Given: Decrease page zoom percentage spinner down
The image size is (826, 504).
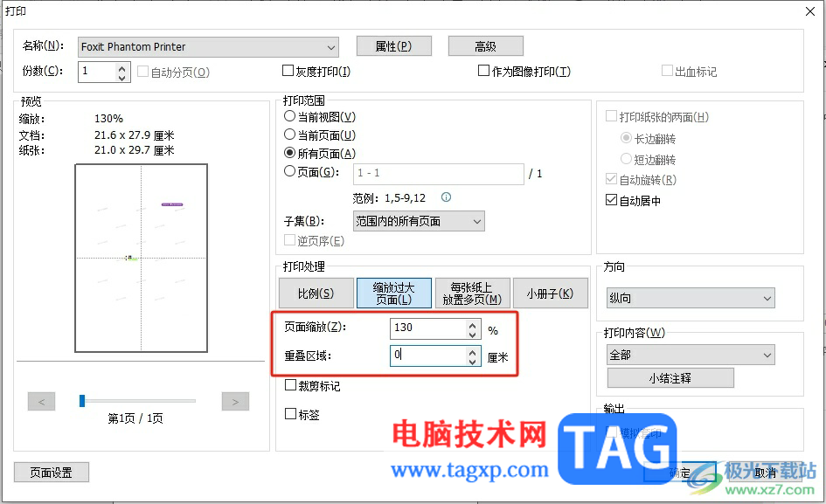Looking at the screenshot, I should point(473,335).
